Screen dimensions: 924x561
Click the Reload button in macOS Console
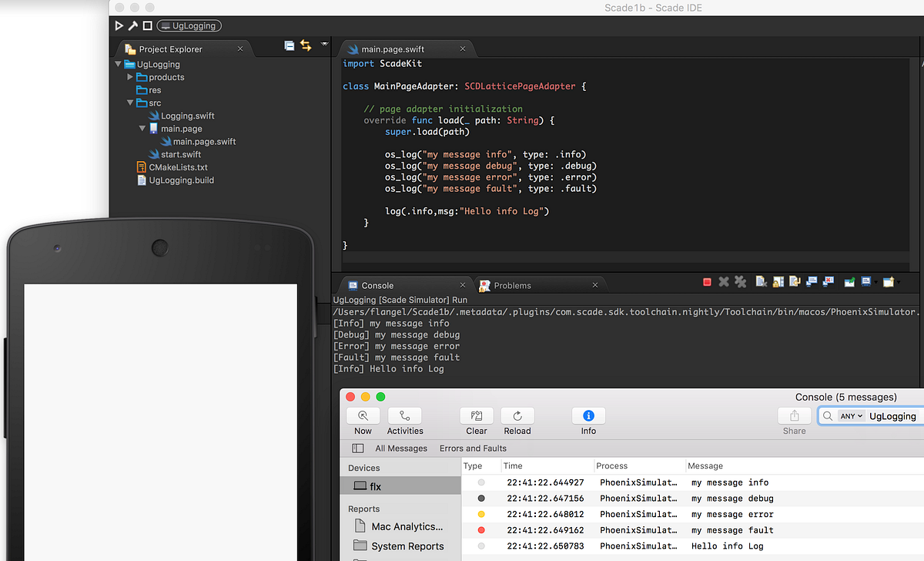point(517,418)
